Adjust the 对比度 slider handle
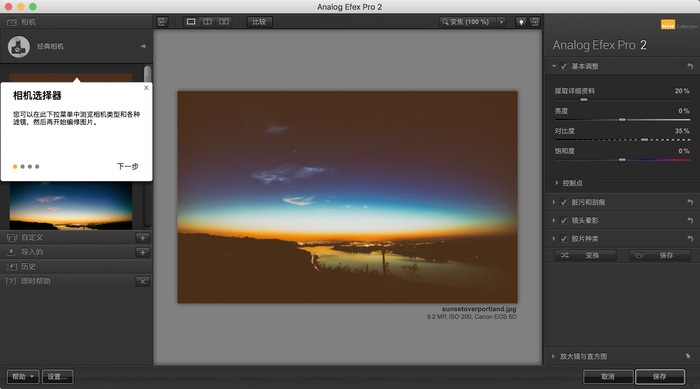The image size is (700, 389). tap(644, 140)
